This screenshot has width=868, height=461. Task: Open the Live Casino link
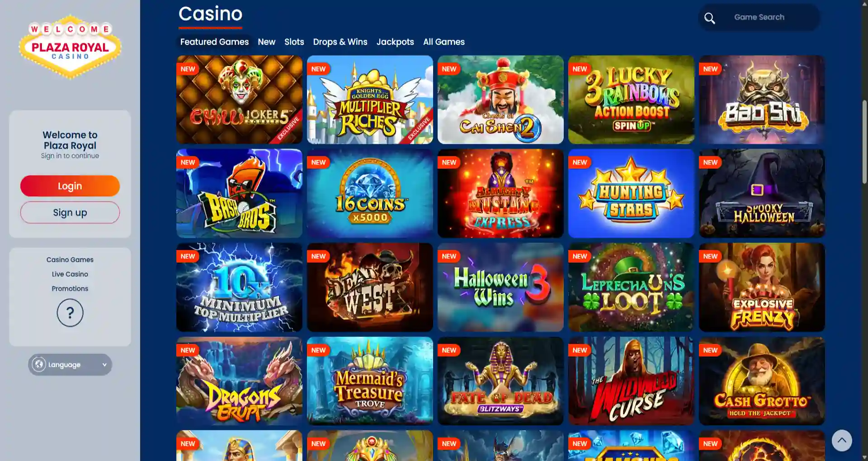70,274
